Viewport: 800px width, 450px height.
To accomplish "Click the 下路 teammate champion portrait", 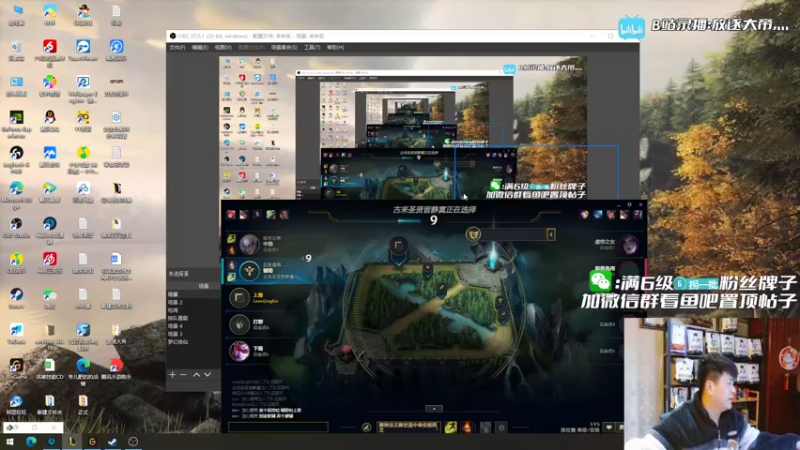I will point(239,351).
